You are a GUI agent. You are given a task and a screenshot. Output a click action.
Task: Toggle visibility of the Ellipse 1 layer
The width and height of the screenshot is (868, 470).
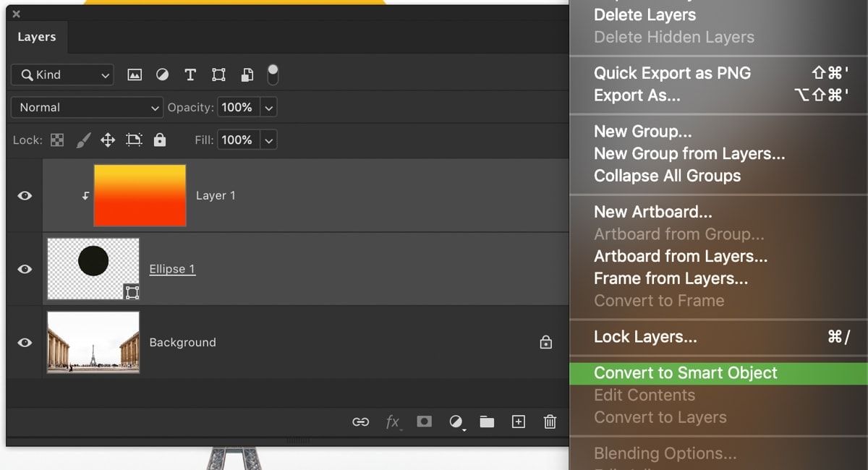pyautogui.click(x=25, y=269)
